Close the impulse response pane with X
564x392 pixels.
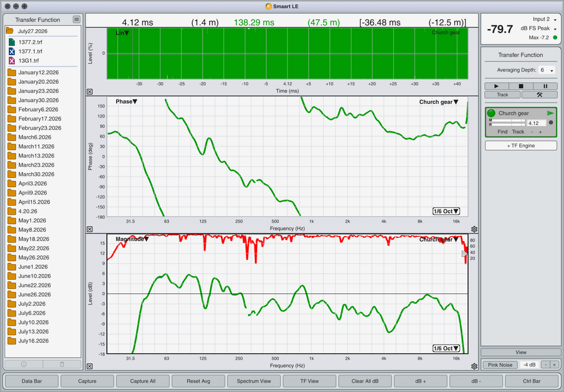[90, 92]
